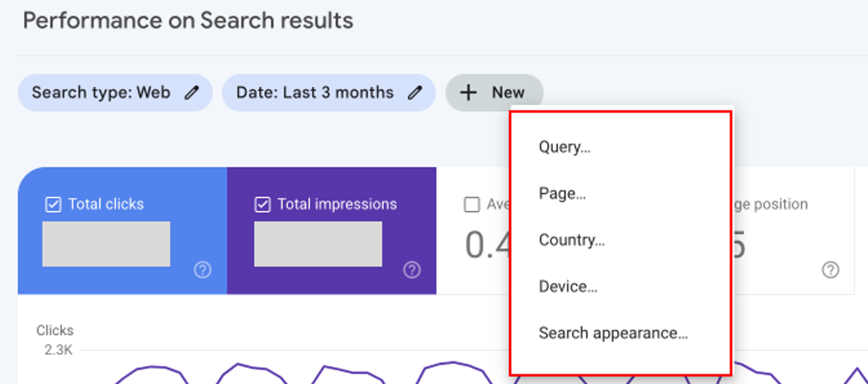The height and width of the screenshot is (384, 868).
Task: Uncheck the Total clicks checkbox
Action: [x=54, y=204]
